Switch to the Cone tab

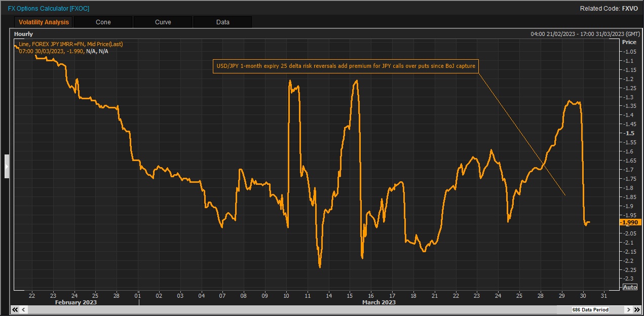pyautogui.click(x=103, y=22)
